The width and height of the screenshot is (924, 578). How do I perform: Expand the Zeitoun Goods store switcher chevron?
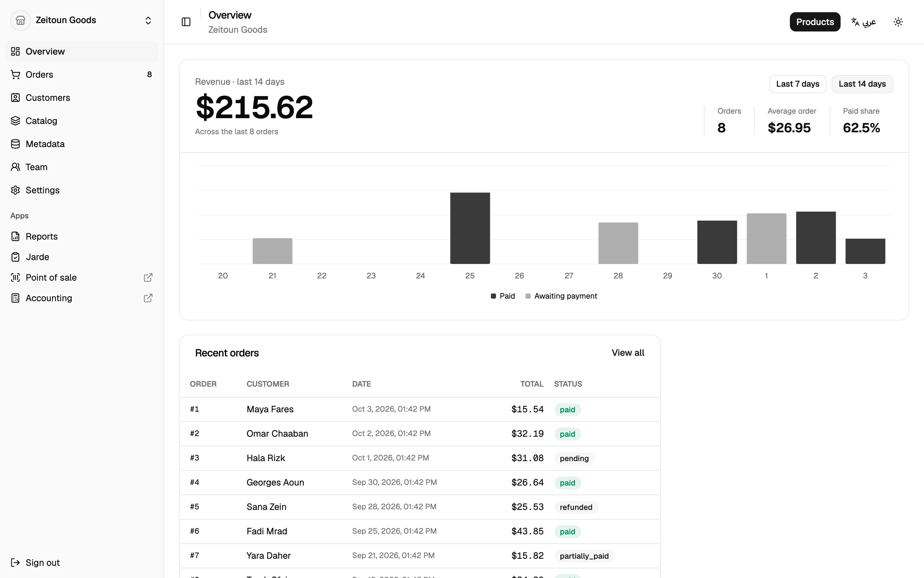coord(148,20)
